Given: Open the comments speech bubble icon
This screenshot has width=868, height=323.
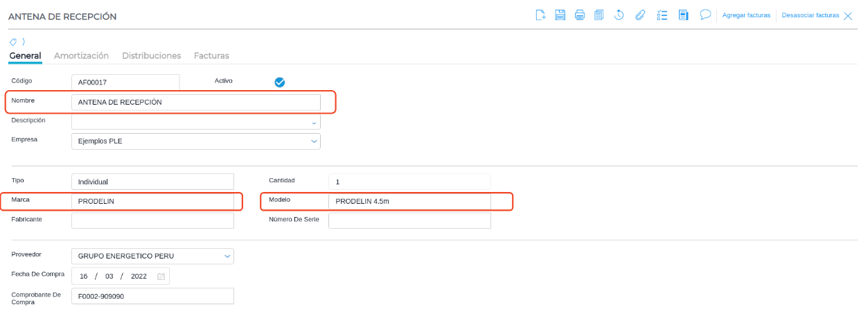Looking at the screenshot, I should (705, 15).
